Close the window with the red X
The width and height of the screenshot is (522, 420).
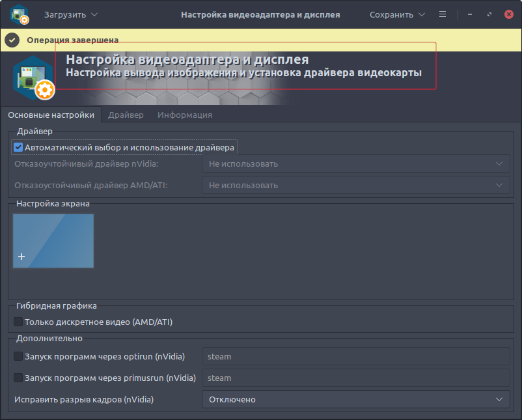coord(509,14)
